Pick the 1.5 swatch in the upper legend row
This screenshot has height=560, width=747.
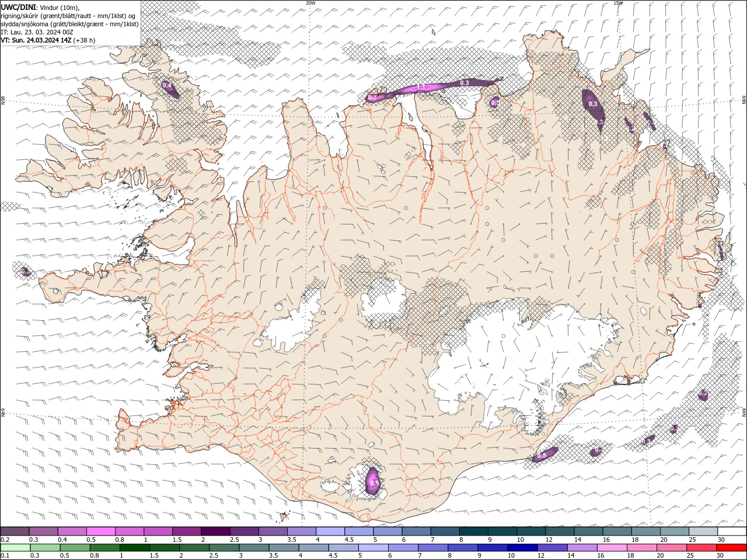pyautogui.click(x=186, y=531)
